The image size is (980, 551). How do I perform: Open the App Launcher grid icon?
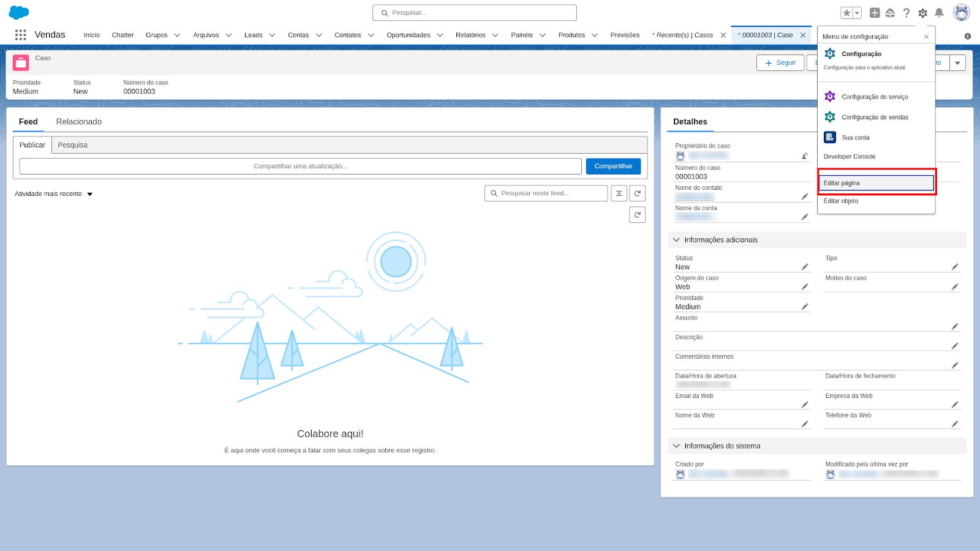20,35
